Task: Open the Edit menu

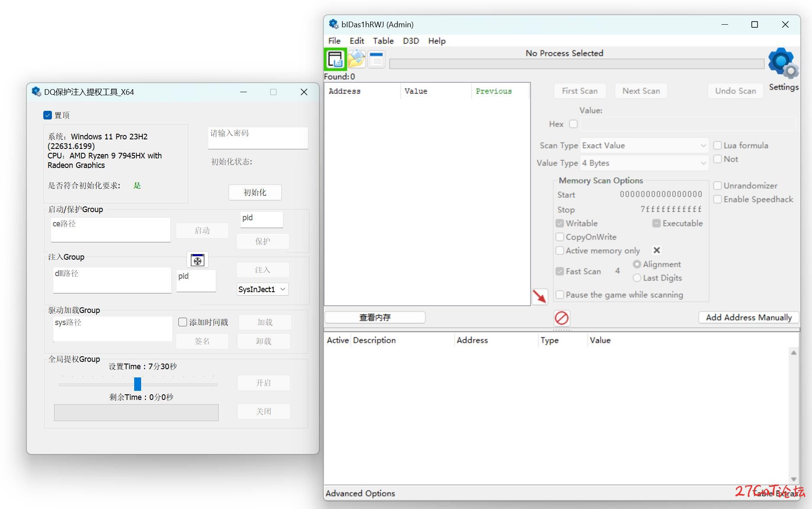Action: point(357,41)
